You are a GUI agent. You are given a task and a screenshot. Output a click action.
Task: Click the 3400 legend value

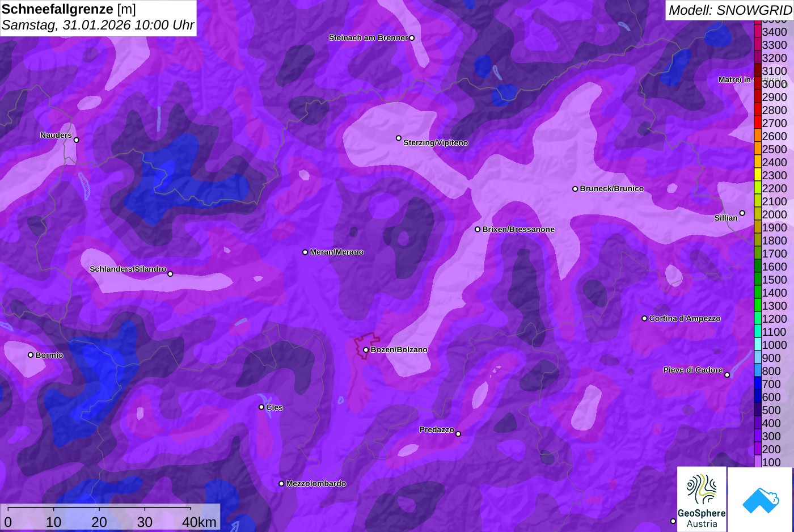click(x=774, y=32)
